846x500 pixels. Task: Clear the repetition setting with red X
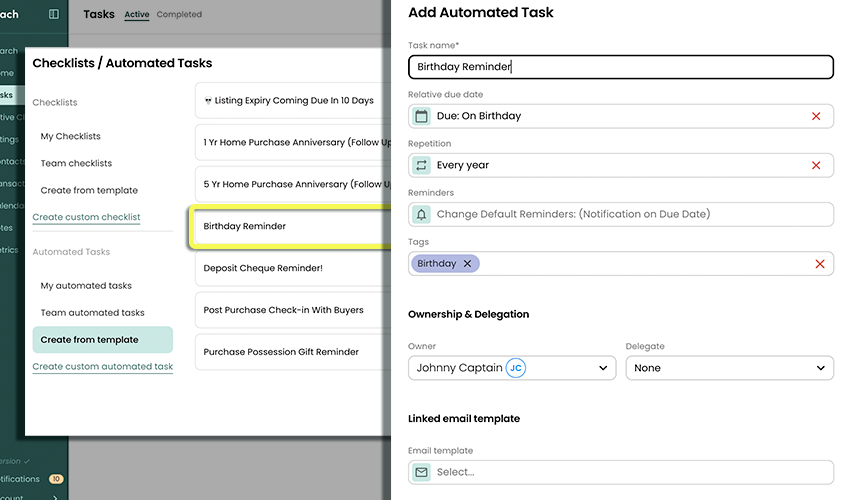coord(816,165)
